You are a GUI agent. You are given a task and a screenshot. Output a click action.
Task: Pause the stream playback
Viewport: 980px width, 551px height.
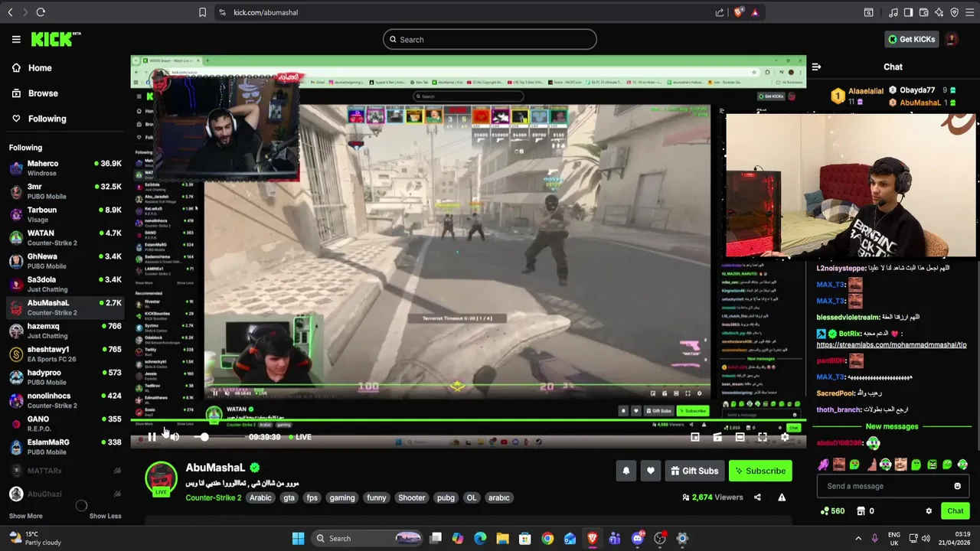click(152, 437)
